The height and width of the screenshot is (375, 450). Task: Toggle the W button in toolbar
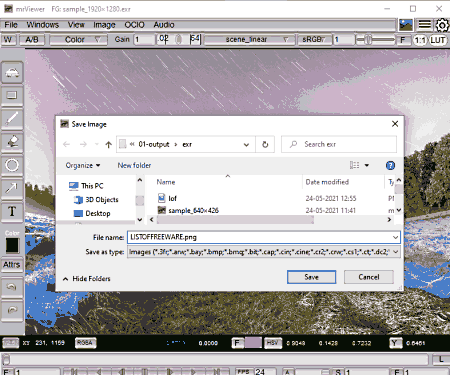(x=8, y=40)
